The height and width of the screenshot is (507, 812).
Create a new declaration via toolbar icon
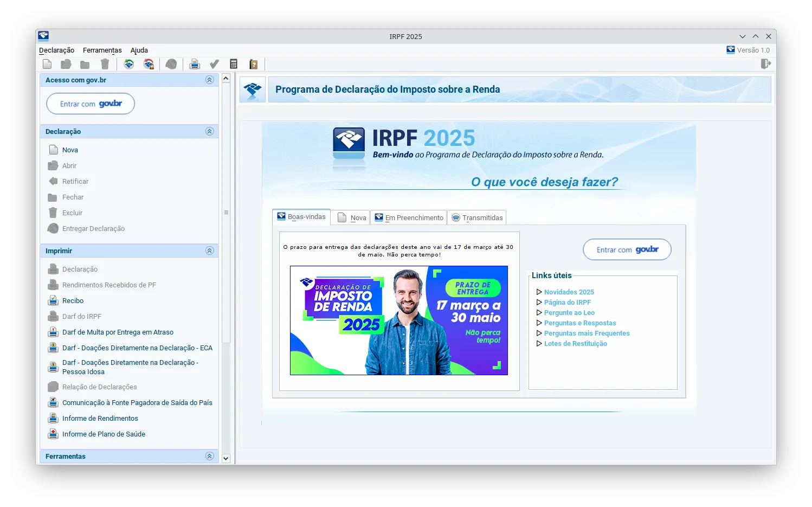47,63
